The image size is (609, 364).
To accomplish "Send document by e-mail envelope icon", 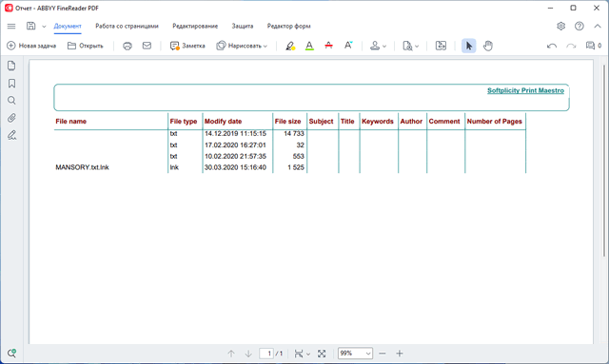I will [x=147, y=46].
